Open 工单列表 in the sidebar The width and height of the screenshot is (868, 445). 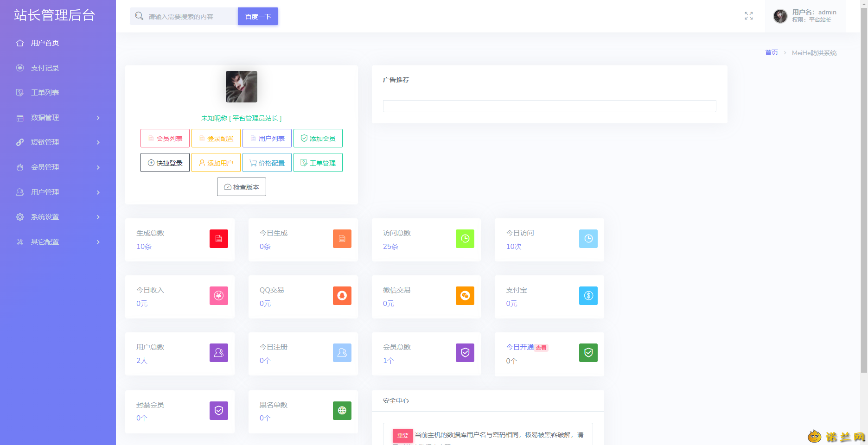[58, 93]
